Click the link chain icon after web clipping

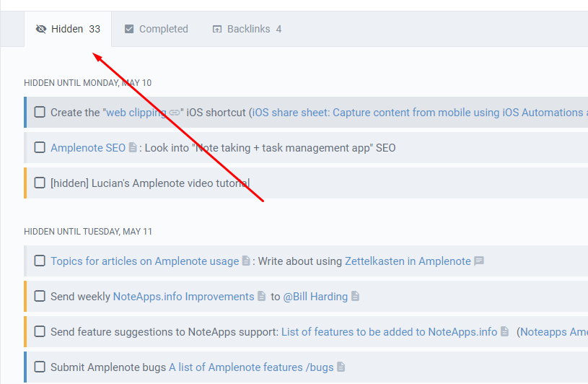(175, 113)
